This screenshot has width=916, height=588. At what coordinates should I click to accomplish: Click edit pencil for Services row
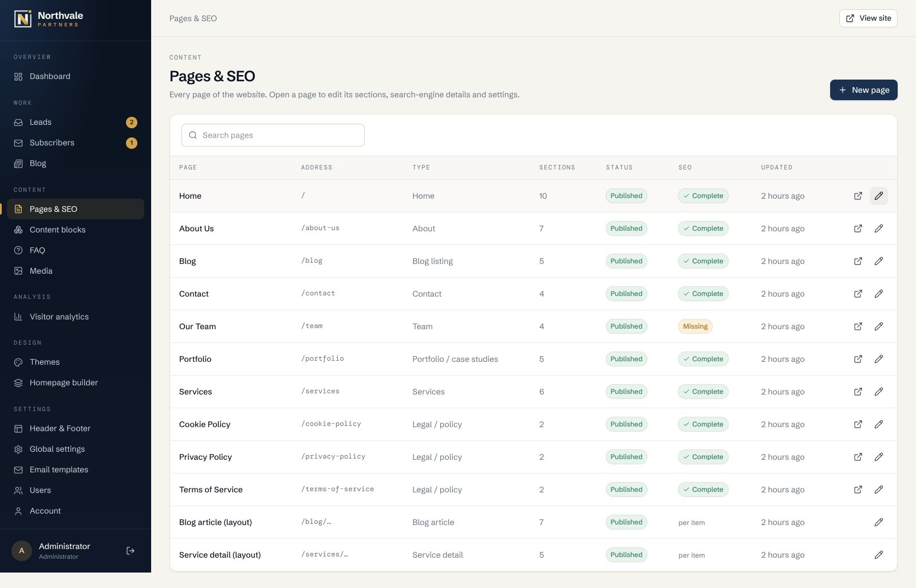click(x=879, y=392)
